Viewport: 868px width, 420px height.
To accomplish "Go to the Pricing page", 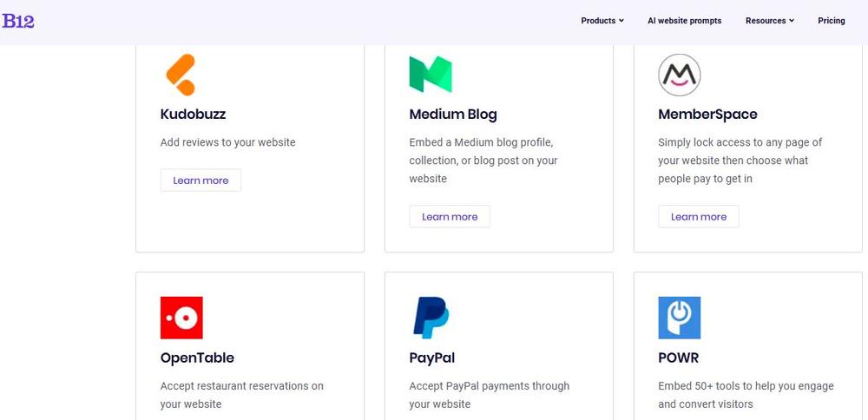I will [831, 21].
